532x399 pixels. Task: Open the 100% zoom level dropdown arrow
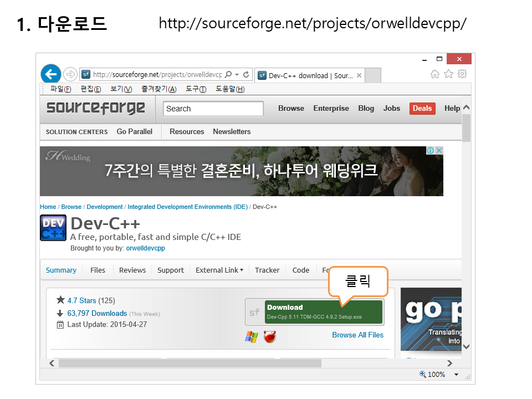coord(456,375)
